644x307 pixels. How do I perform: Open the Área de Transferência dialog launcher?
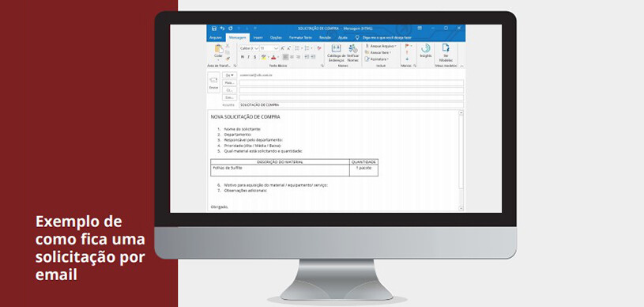tap(235, 66)
